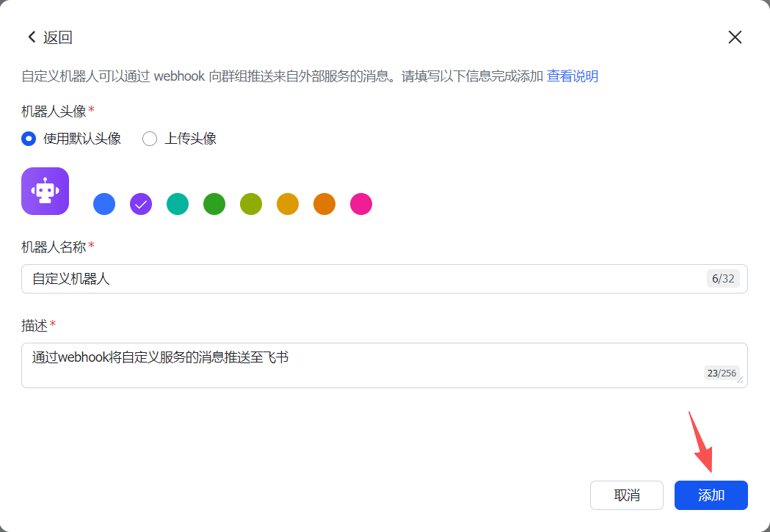Screen dimensions: 770x532
Task: Click the 添加 button
Action: (711, 495)
